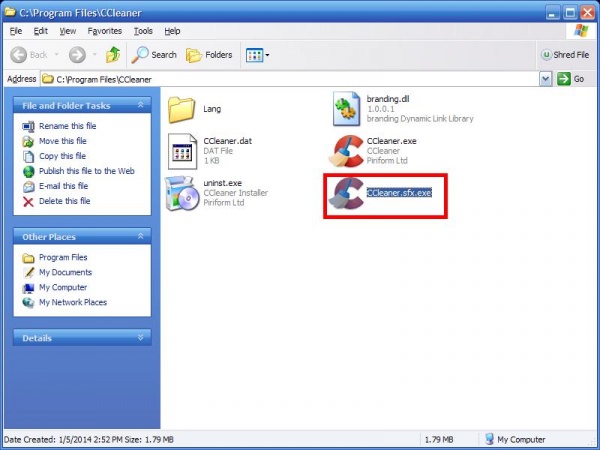Open My Network Places link

pyautogui.click(x=73, y=302)
